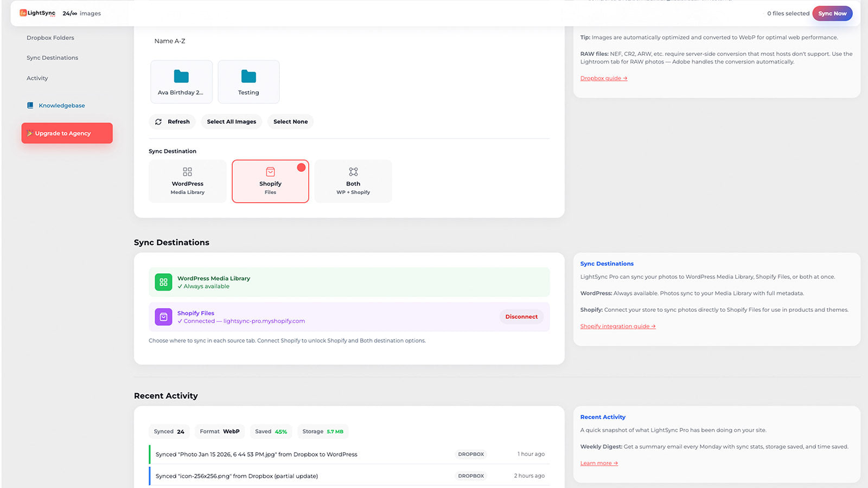Open the Testing folder
The image size is (868, 488).
pyautogui.click(x=248, y=81)
